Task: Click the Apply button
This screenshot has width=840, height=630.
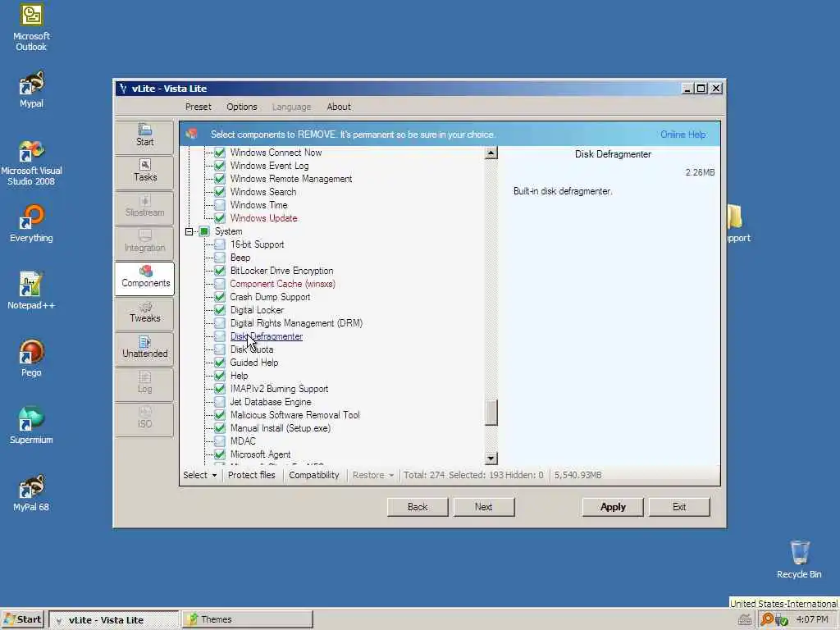Action: click(x=613, y=507)
